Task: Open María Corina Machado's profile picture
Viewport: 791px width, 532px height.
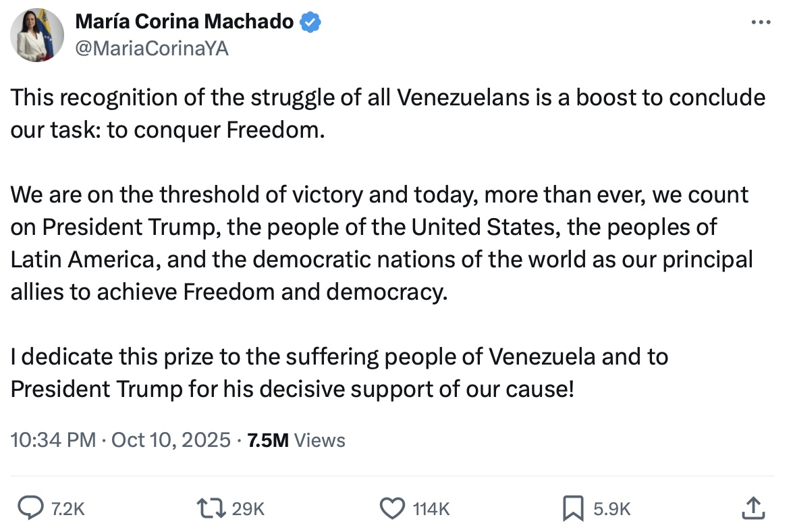Action: [x=37, y=36]
